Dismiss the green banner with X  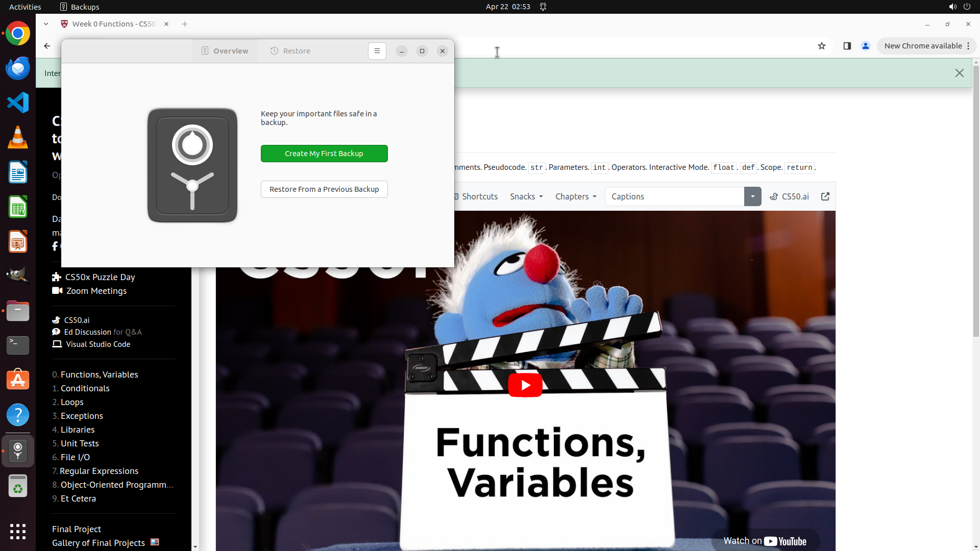pyautogui.click(x=959, y=73)
